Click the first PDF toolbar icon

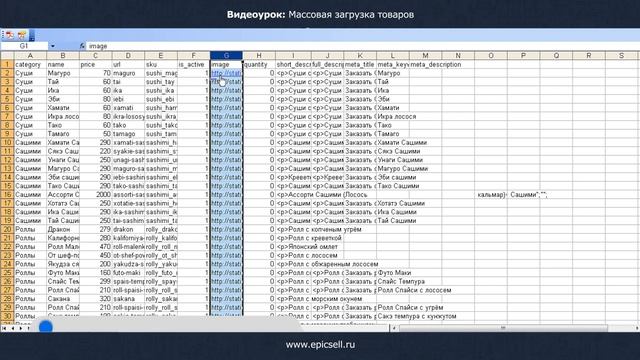tap(10, 35)
